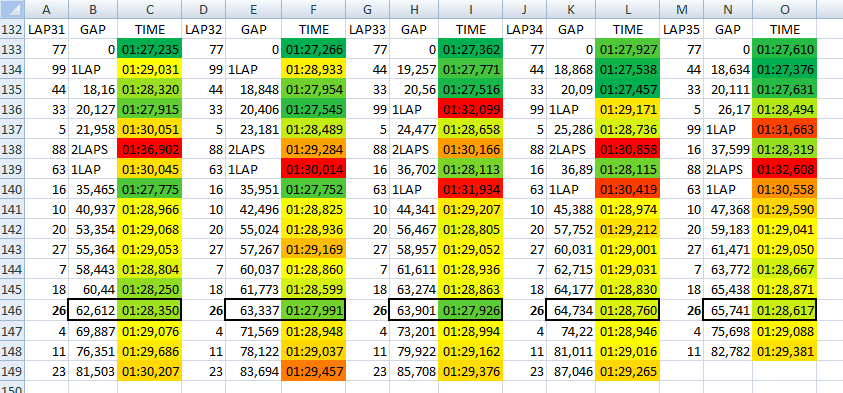Click the green cell 01:27,235
The image size is (843, 393).
(x=149, y=50)
